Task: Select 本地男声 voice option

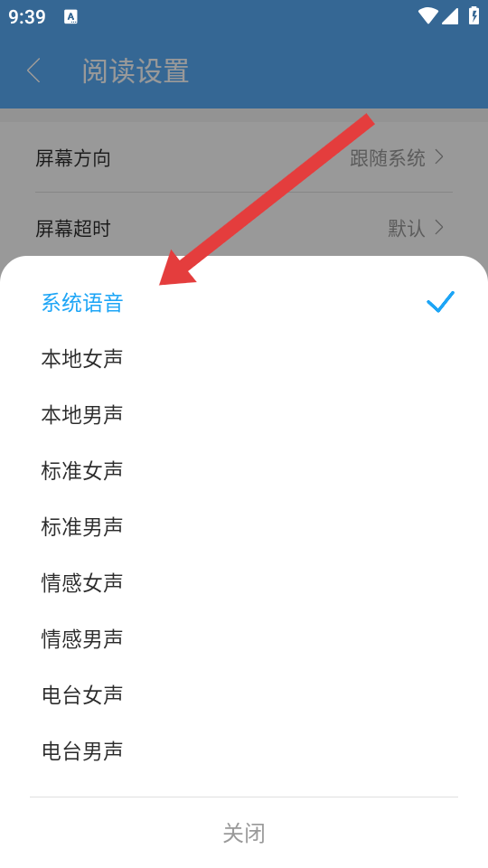Action: (244, 415)
